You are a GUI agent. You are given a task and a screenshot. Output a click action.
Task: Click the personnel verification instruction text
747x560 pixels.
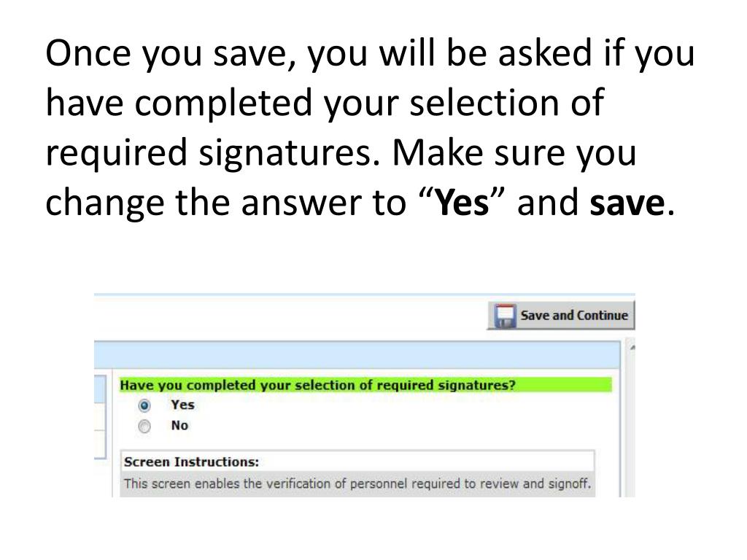point(357,484)
